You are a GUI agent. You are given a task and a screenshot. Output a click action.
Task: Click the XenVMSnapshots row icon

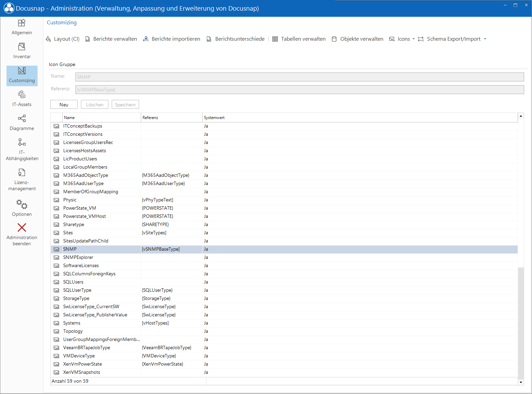56,372
